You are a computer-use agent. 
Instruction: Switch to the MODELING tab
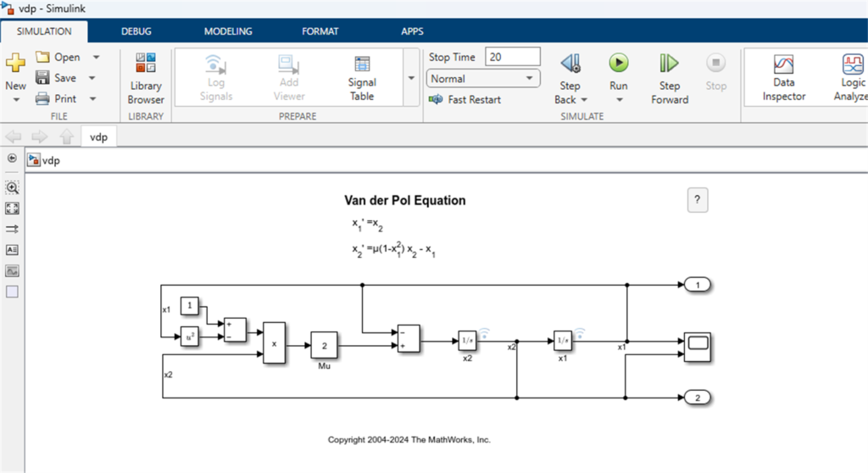point(228,31)
